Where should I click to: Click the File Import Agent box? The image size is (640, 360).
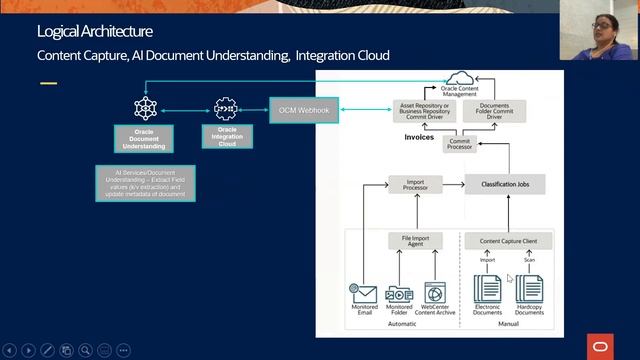[x=415, y=241]
